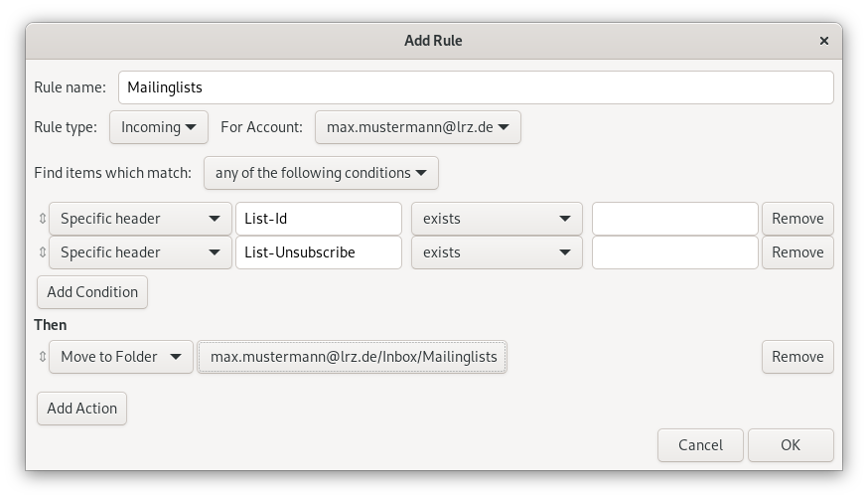868x499 pixels.
Task: Click the reorder handle beside List-Id condition
Action: pos(42,219)
